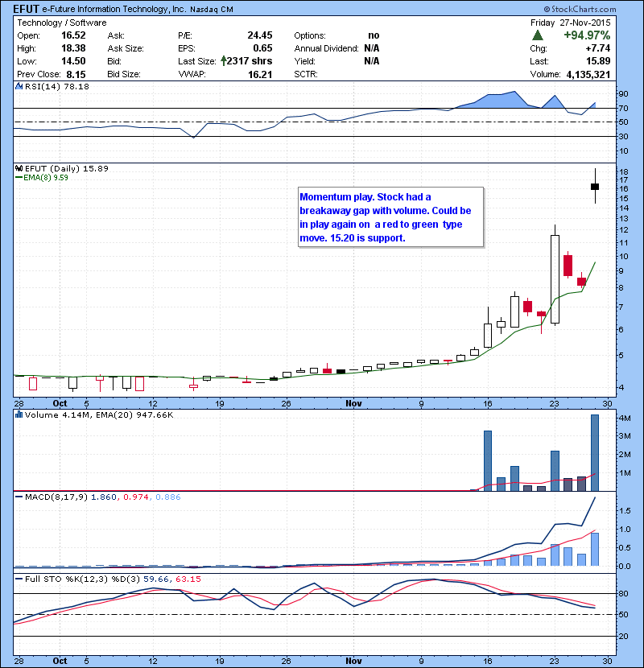Click the green EMA(8) legend line marker
This screenshot has width=644, height=668.
point(19,177)
